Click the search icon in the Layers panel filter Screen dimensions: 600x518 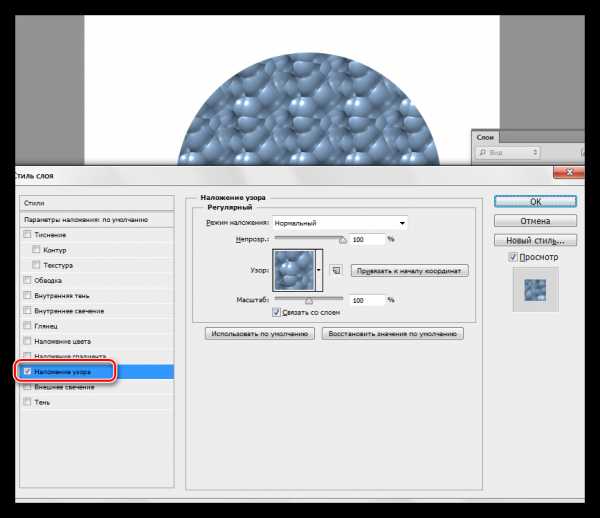coord(485,153)
